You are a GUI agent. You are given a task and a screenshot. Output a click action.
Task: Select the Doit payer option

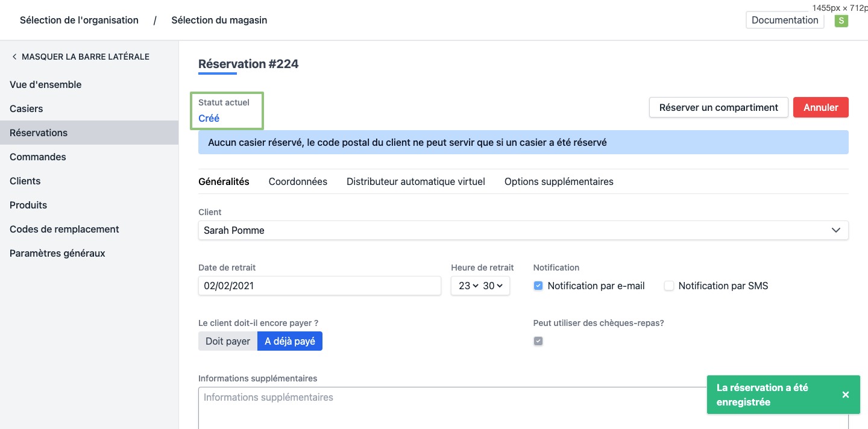[x=228, y=341]
